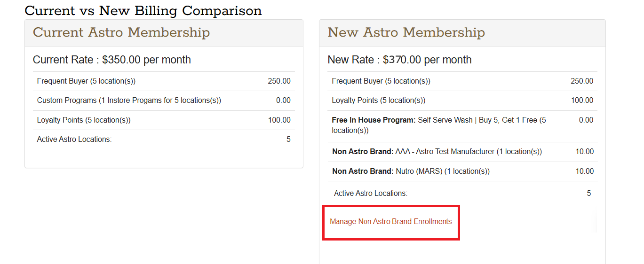Viewport: 644px width, 264px height.
Task: Click Loyalty Points row under New Astro Membership
Action: [x=379, y=101]
